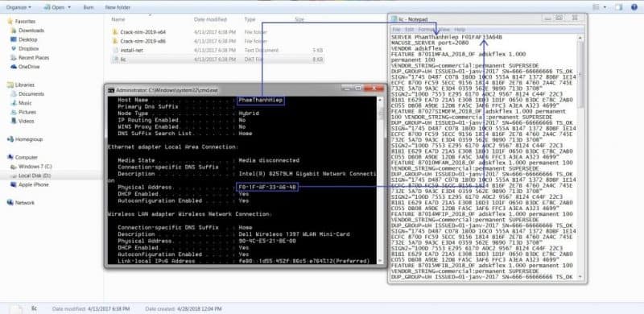Sort files by Date modified column
The height and width of the screenshot is (314, 644).
pos(210,19)
